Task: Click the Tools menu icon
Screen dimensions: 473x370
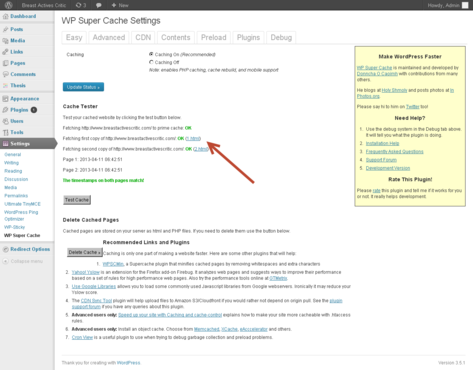Action: point(5,132)
